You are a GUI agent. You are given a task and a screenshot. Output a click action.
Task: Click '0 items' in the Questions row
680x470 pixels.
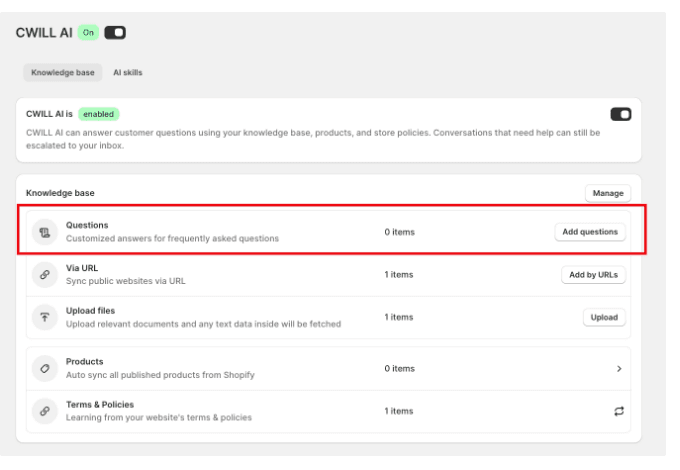coord(399,232)
